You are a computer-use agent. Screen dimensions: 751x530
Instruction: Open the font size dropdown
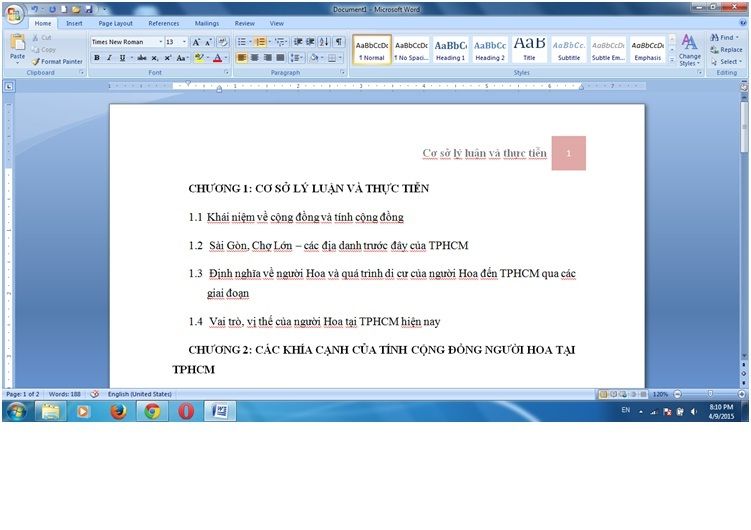[183, 42]
